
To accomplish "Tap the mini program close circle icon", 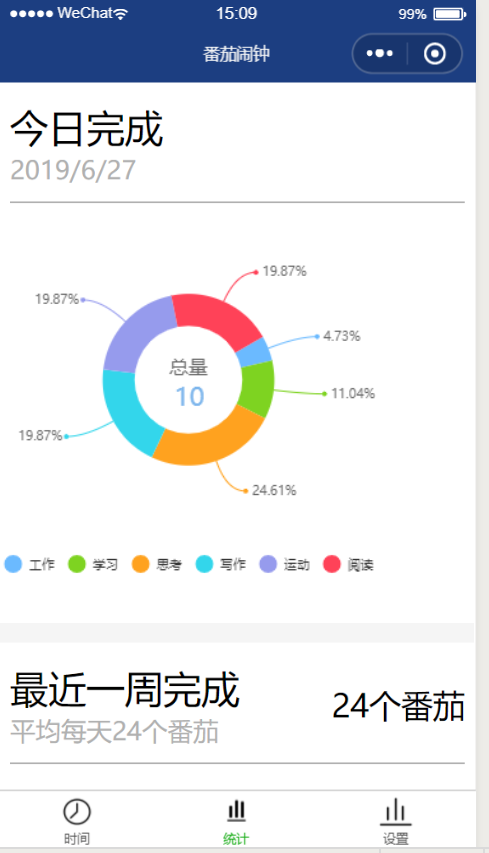I will point(435,53).
